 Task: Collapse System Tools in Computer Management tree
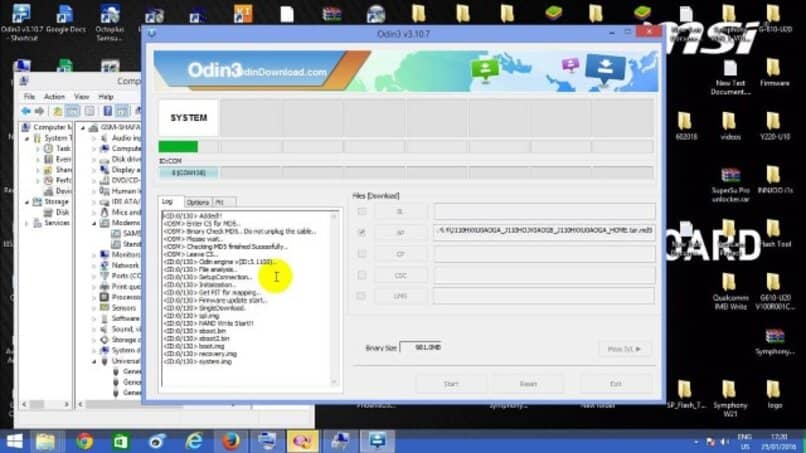27,138
